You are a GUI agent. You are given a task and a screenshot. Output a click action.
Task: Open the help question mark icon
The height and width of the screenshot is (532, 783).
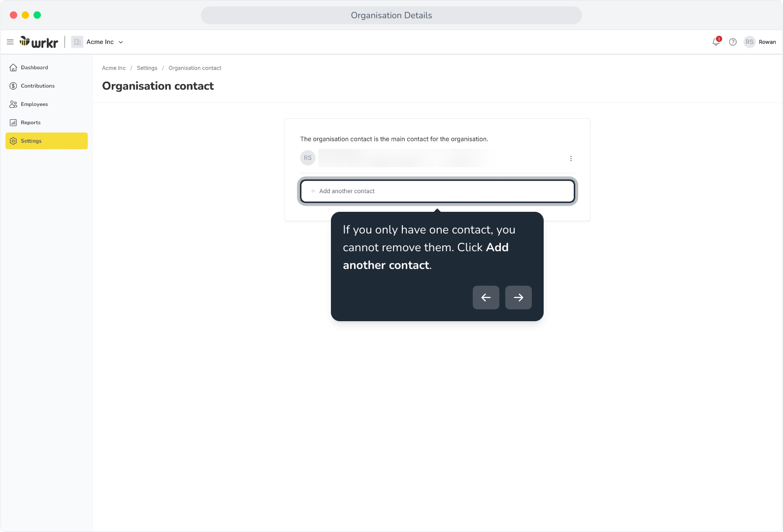click(x=733, y=42)
